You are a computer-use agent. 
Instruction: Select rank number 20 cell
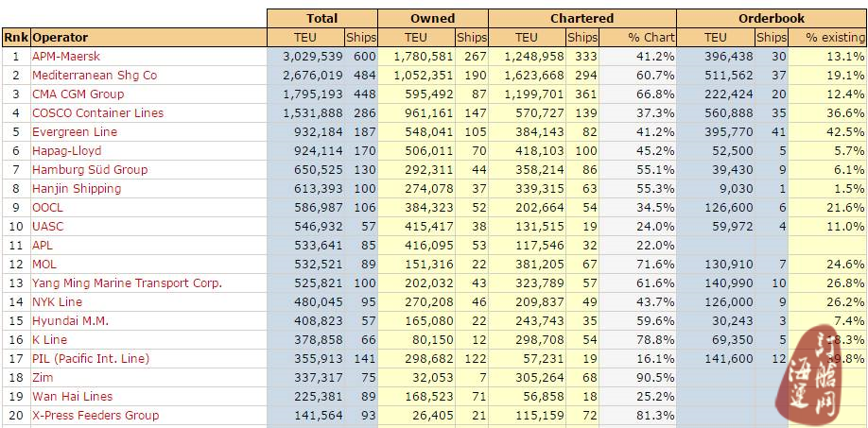pos(16,415)
